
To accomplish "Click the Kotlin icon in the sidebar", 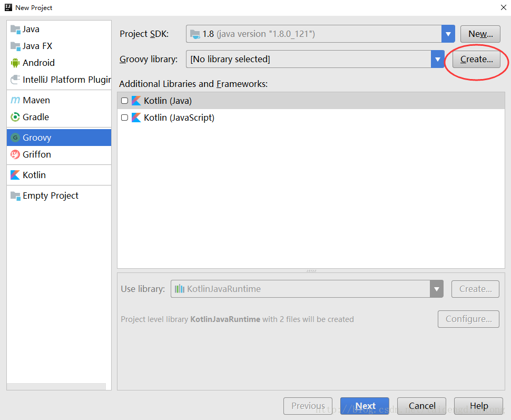I will pos(15,175).
